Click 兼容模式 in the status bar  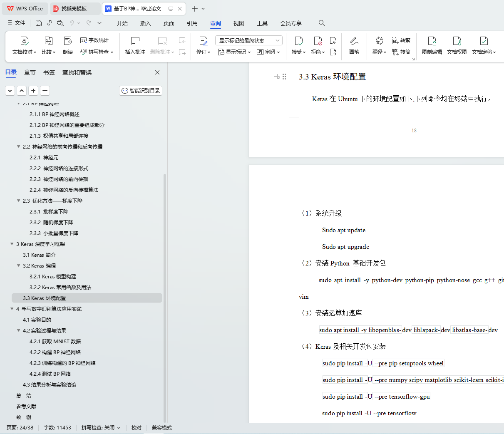point(162,428)
